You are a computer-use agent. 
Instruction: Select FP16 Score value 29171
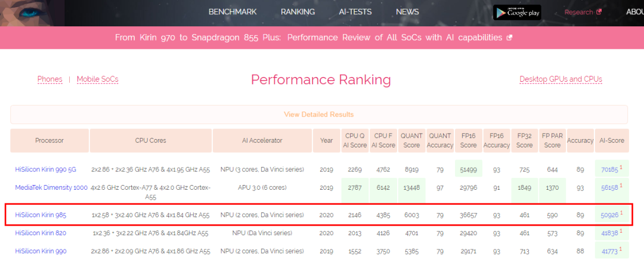coord(468,251)
